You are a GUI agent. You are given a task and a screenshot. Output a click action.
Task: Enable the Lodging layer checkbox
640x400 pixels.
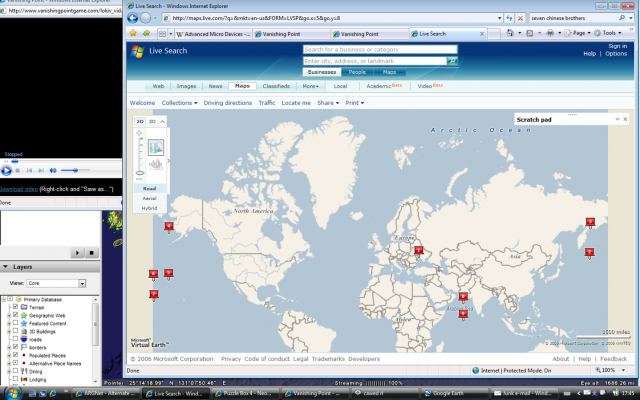(16, 379)
